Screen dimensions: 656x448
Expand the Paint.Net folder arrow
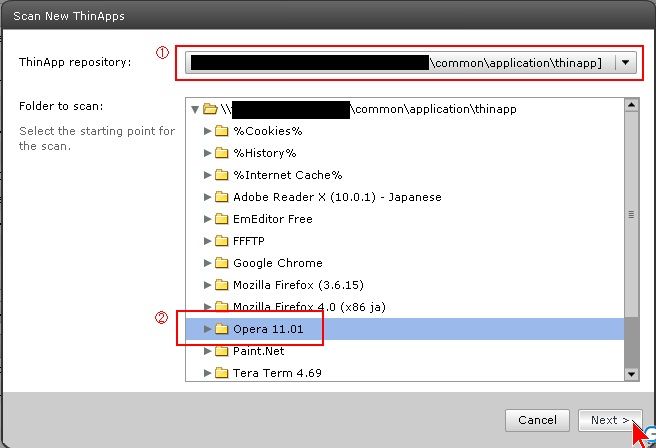pyautogui.click(x=207, y=351)
